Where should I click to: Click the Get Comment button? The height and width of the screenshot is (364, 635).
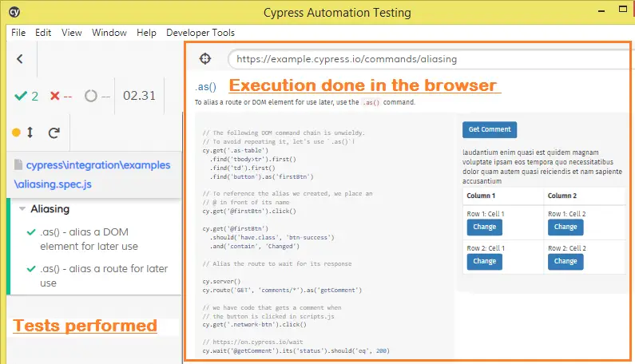(490, 129)
